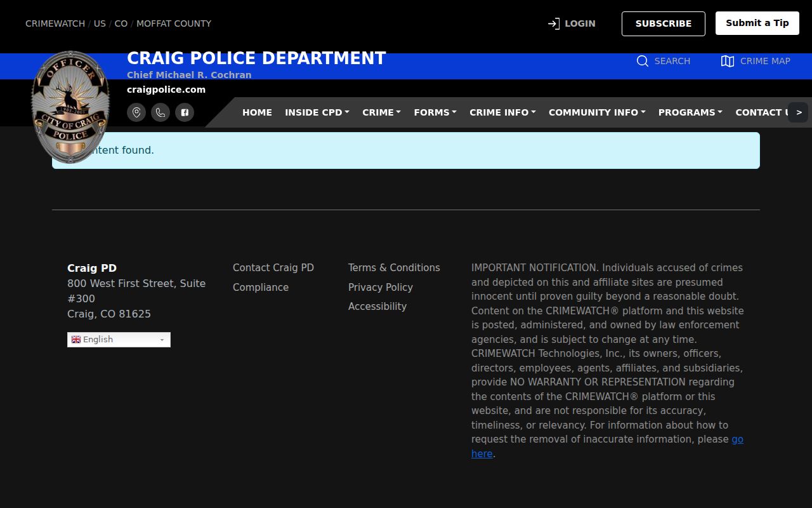Expand the Inside CPD dropdown

pyautogui.click(x=317, y=112)
